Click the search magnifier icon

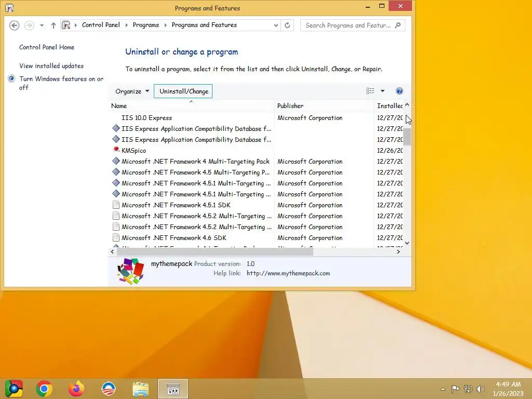[x=398, y=25]
